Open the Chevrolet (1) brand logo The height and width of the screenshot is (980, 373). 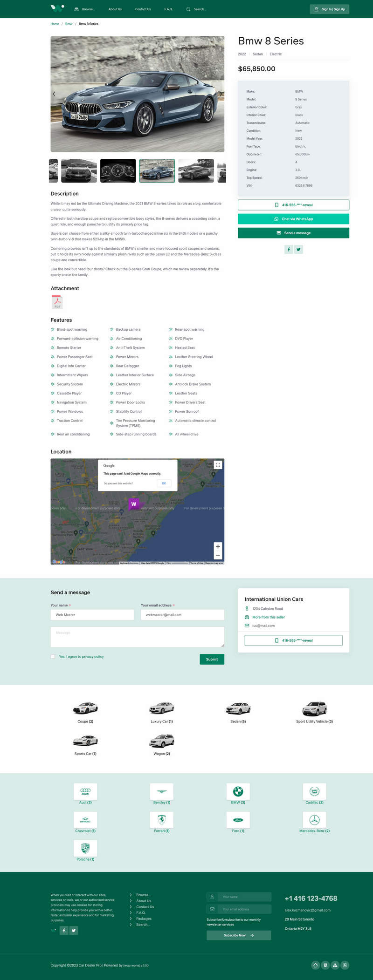(x=85, y=819)
